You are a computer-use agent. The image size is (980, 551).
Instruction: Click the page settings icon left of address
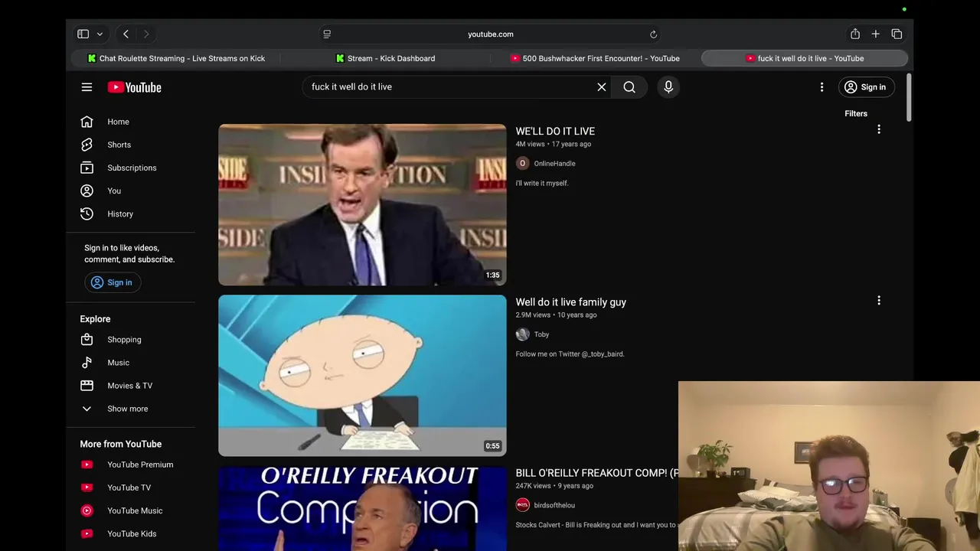(x=327, y=34)
